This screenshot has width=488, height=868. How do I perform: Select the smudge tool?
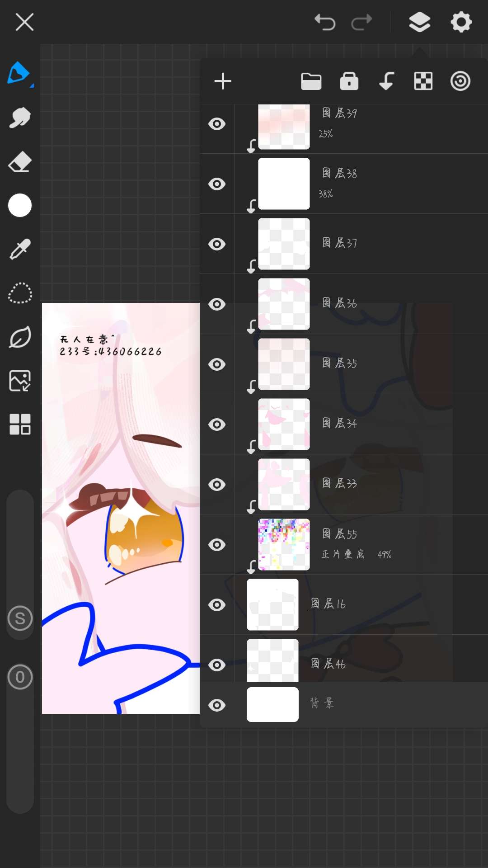coord(20,118)
